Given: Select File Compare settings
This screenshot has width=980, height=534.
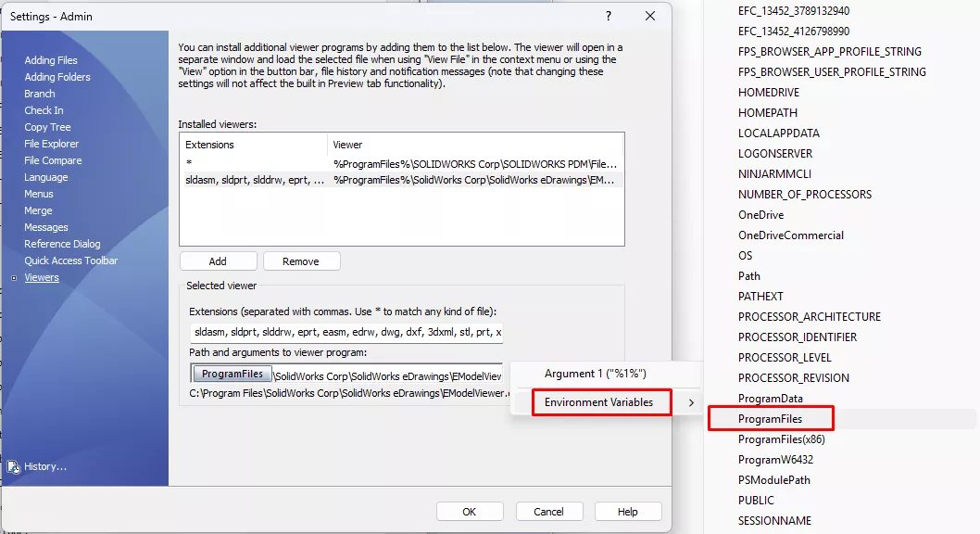Looking at the screenshot, I should pos(53,160).
